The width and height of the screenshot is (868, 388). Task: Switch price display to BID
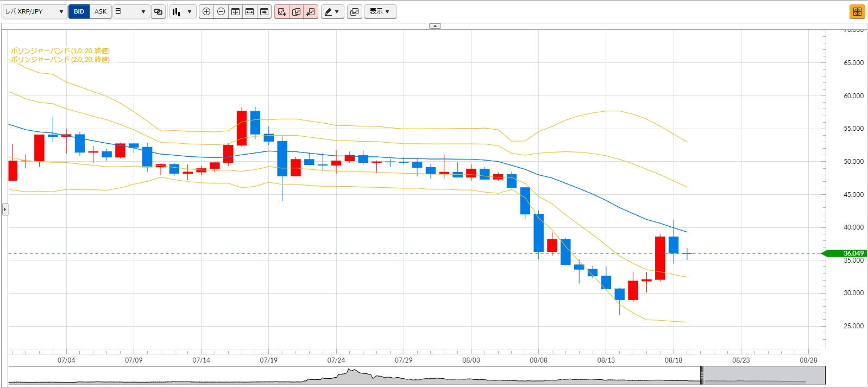(x=79, y=11)
